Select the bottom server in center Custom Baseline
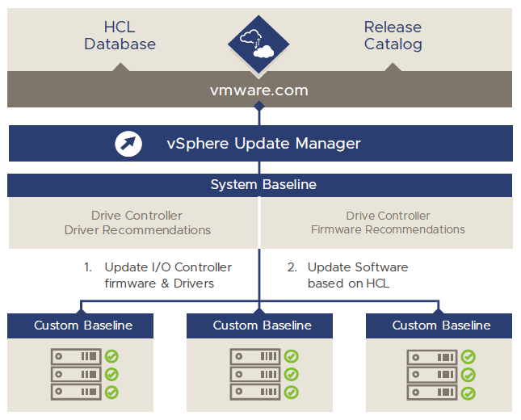The height and width of the screenshot is (420, 521). tap(255, 392)
